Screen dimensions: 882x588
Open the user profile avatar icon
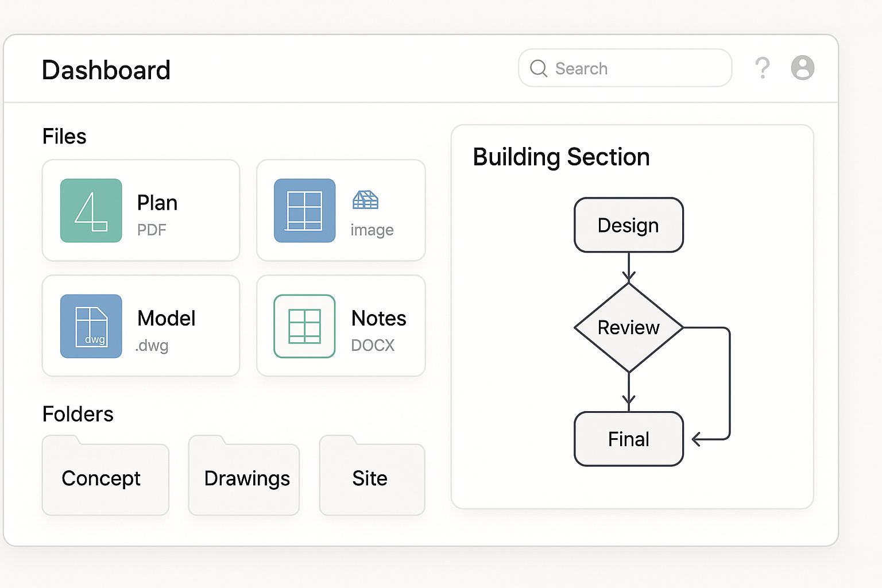(x=803, y=68)
